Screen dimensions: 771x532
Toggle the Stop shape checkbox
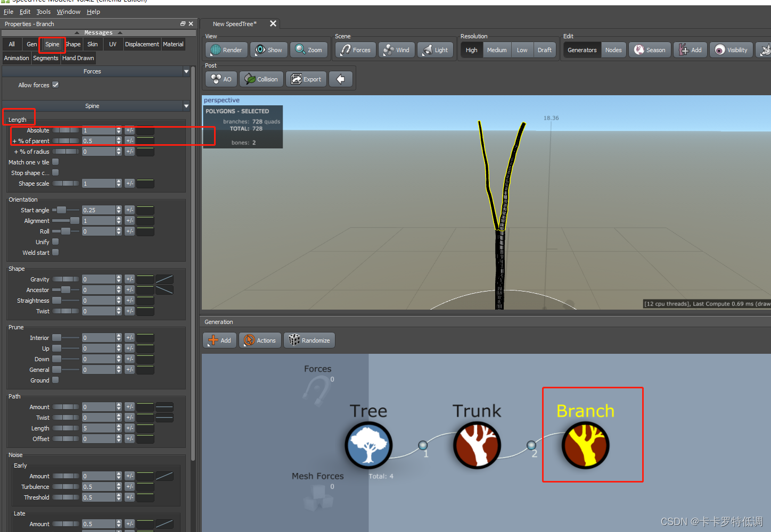55,172
